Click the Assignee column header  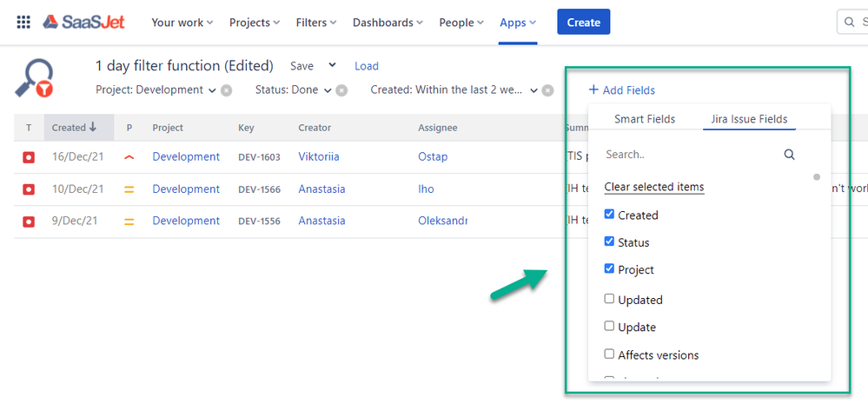(x=437, y=128)
